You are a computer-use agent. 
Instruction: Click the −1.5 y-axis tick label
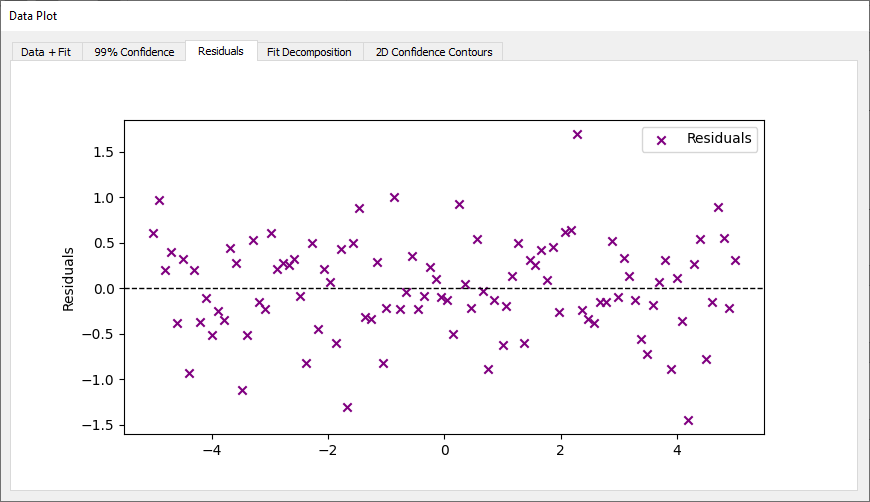[98, 425]
